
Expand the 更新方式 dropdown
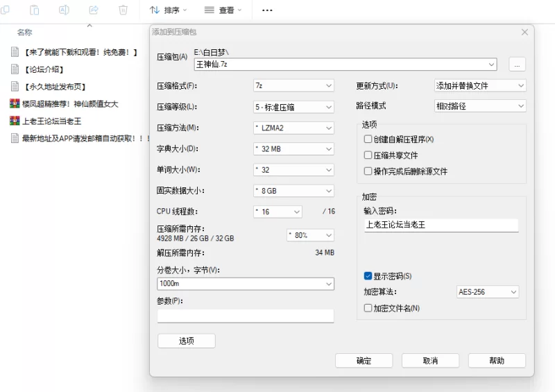coord(479,85)
